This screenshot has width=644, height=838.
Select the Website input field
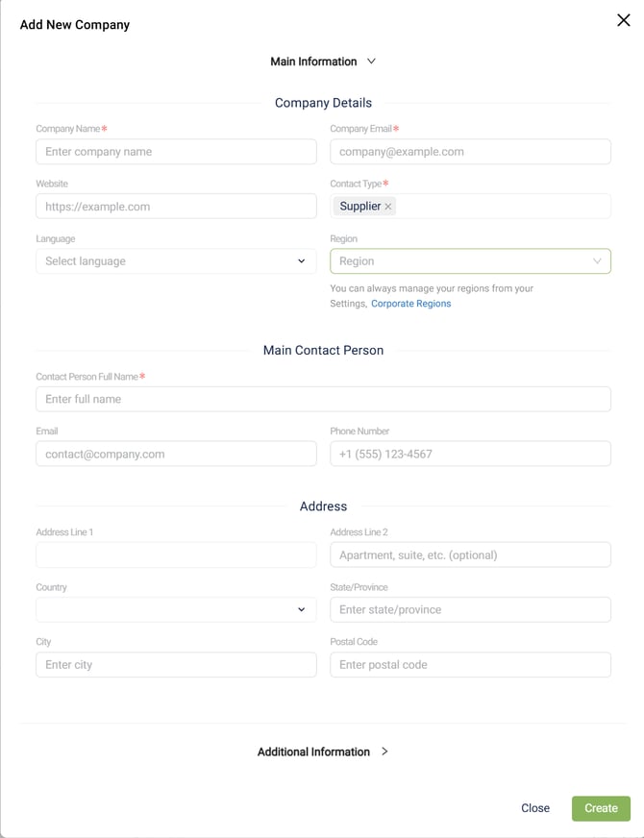click(176, 207)
